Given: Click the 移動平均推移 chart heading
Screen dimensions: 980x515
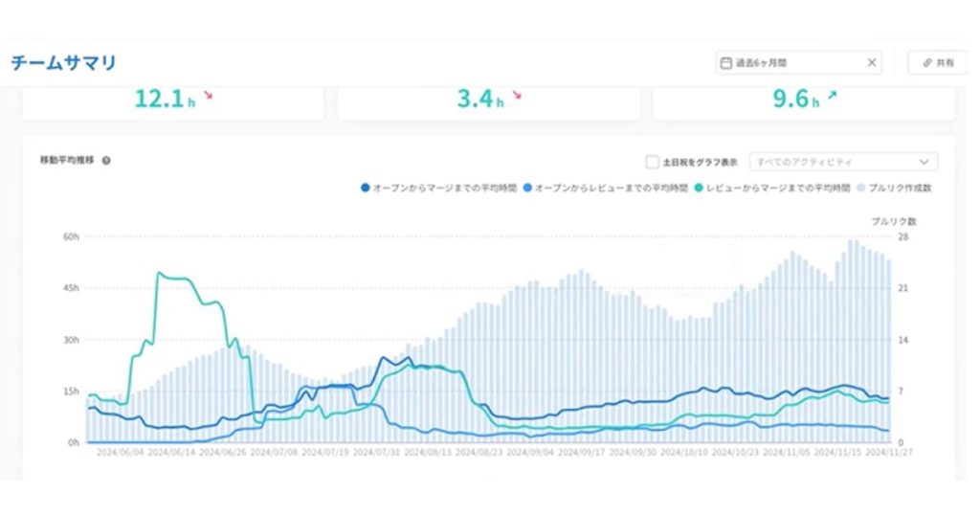Looking at the screenshot, I should [x=67, y=160].
